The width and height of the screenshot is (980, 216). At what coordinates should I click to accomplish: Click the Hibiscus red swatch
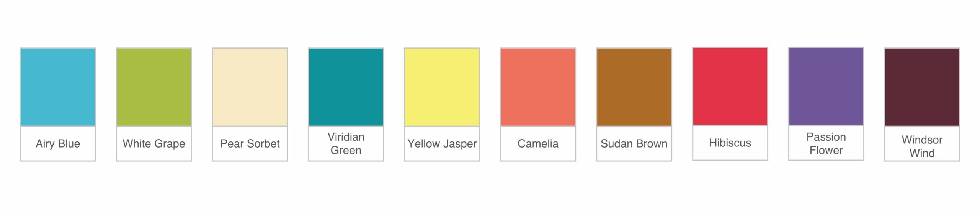tap(730, 86)
